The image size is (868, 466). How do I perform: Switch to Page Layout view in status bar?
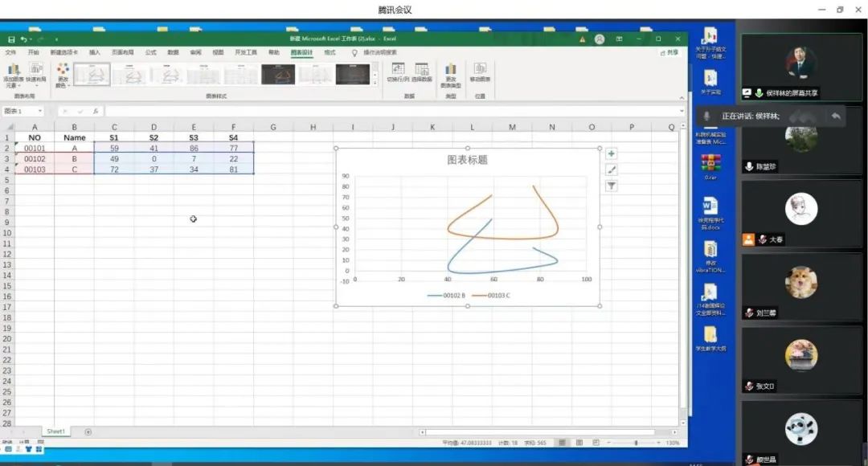coord(576,443)
